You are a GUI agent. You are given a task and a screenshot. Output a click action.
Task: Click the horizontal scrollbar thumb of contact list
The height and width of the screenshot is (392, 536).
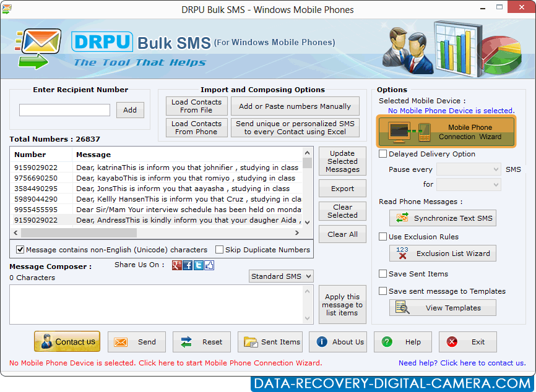click(x=79, y=232)
